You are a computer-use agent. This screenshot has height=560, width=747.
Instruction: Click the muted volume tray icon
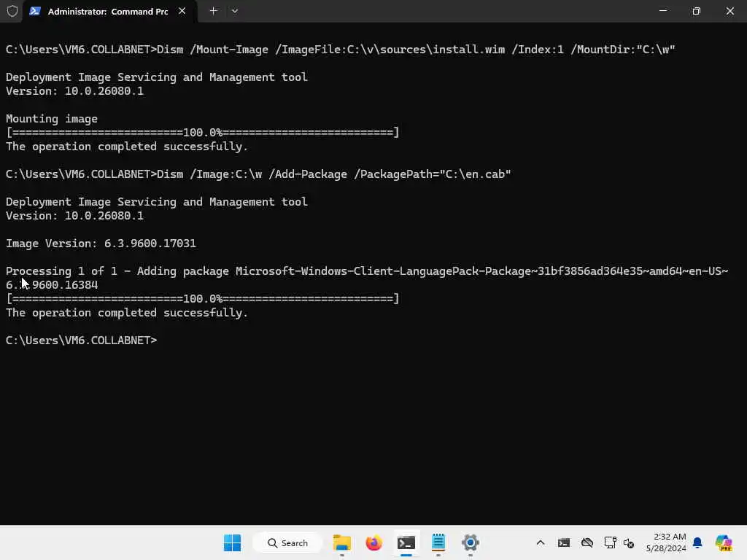click(x=629, y=542)
